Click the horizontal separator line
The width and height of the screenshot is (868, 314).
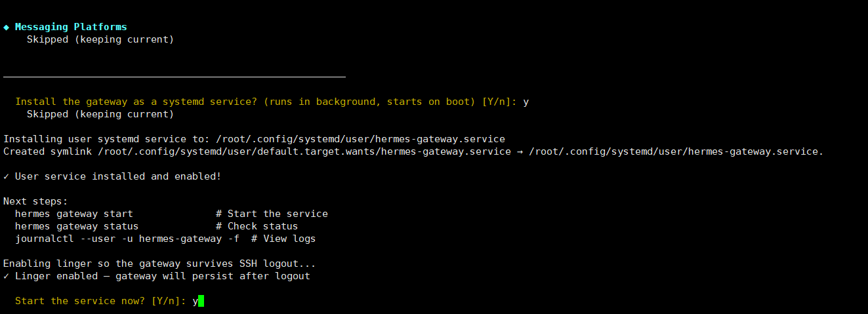click(174, 77)
